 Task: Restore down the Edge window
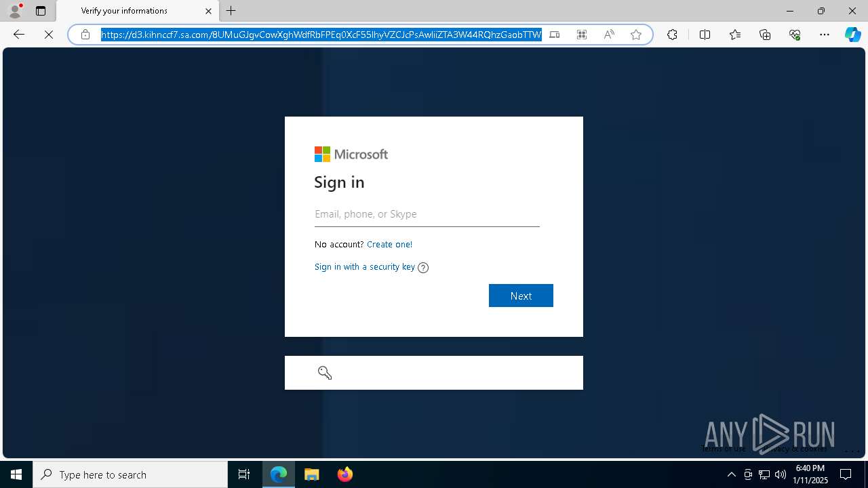tap(821, 11)
